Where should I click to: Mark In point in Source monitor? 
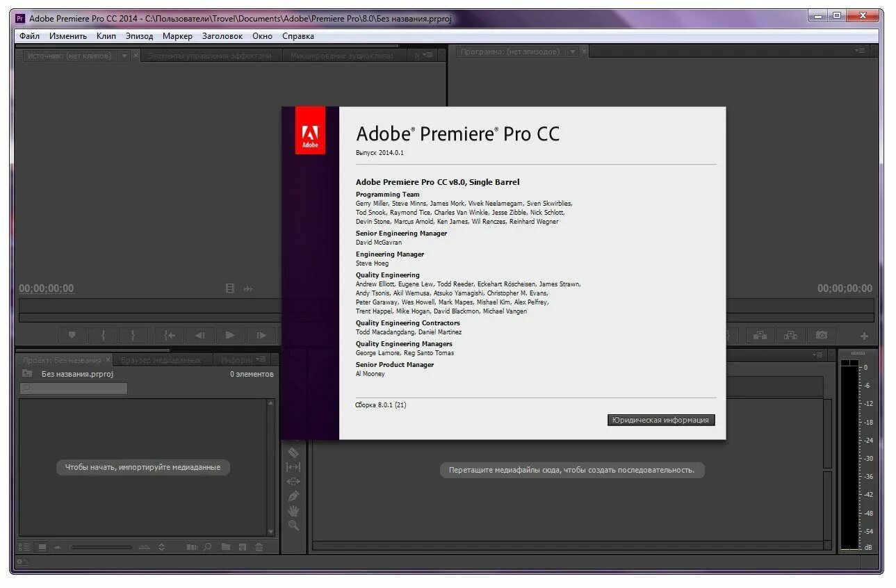tap(103, 335)
